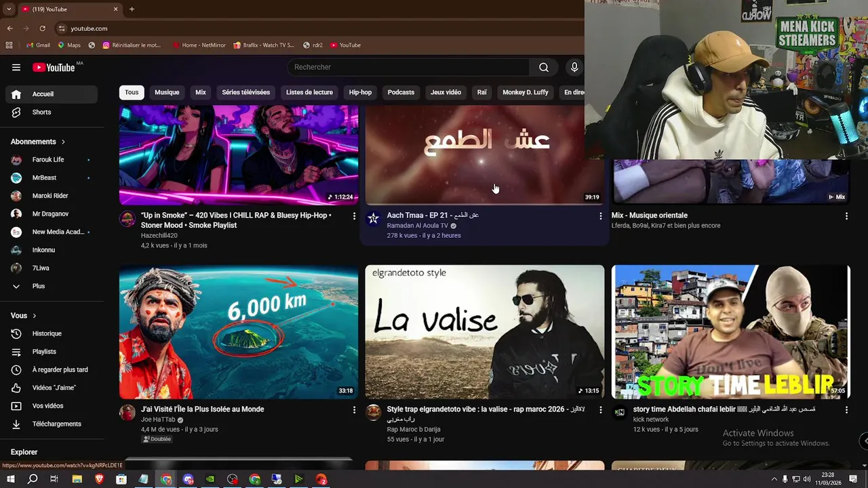
Task: Open more options for story time Abdellah video
Action: click(846, 410)
